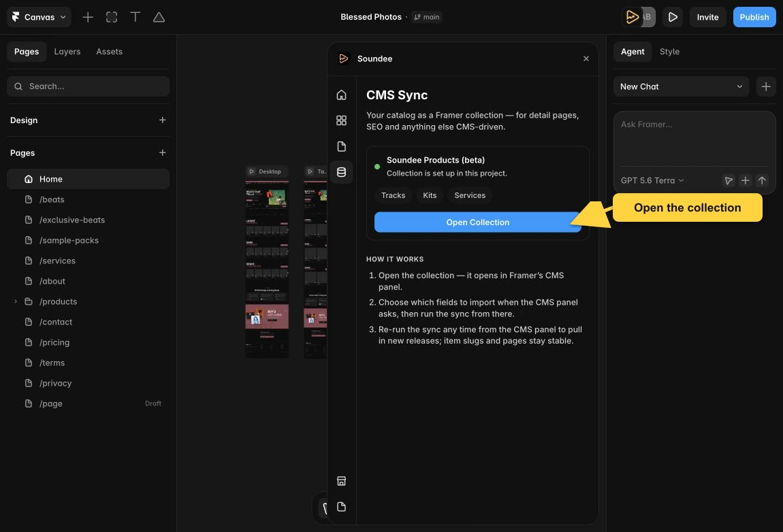The image size is (783, 532).
Task: Click the Publish button
Action: point(754,17)
